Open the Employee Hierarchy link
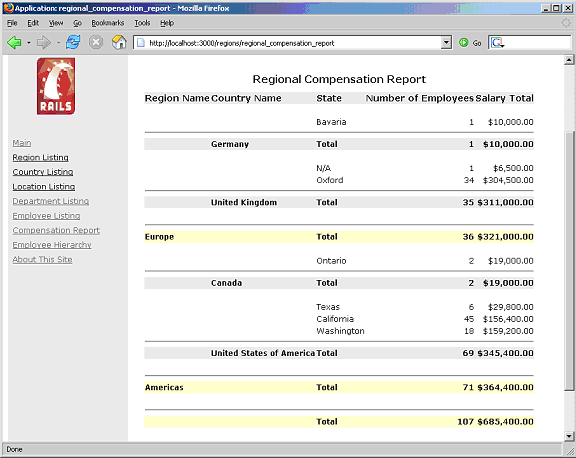This screenshot has width=576, height=458. pyautogui.click(x=52, y=245)
